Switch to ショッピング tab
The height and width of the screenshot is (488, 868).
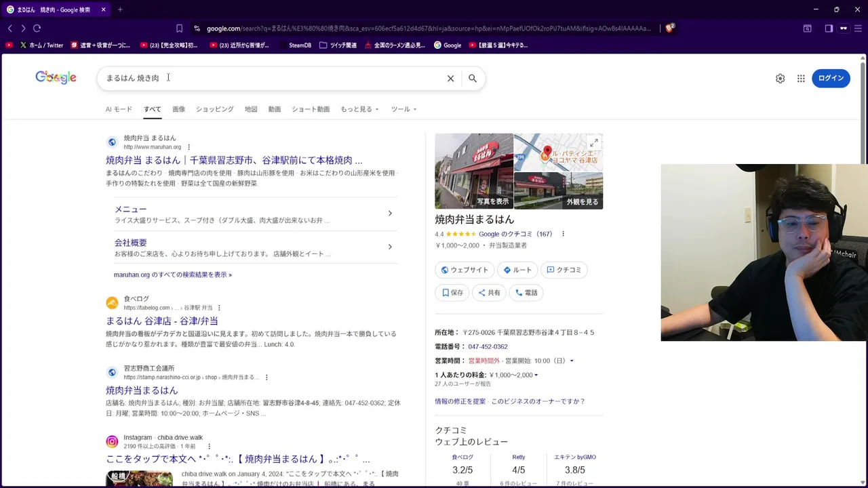[214, 109]
